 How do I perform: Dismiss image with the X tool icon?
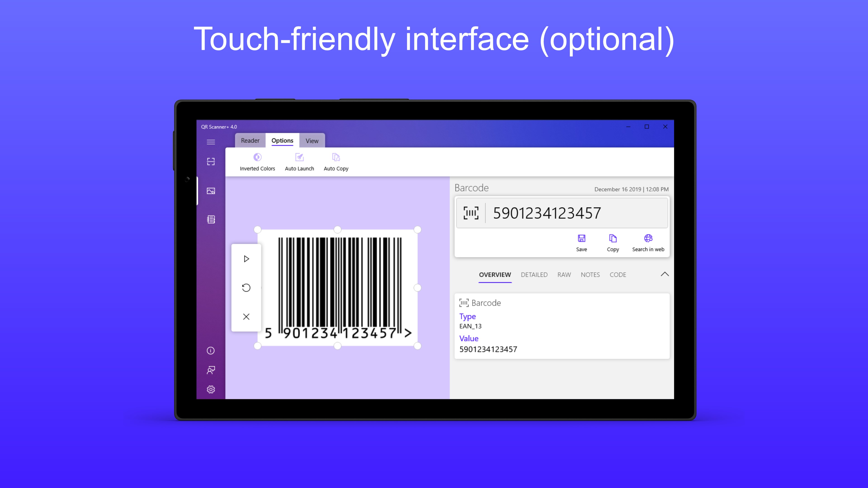(x=246, y=317)
